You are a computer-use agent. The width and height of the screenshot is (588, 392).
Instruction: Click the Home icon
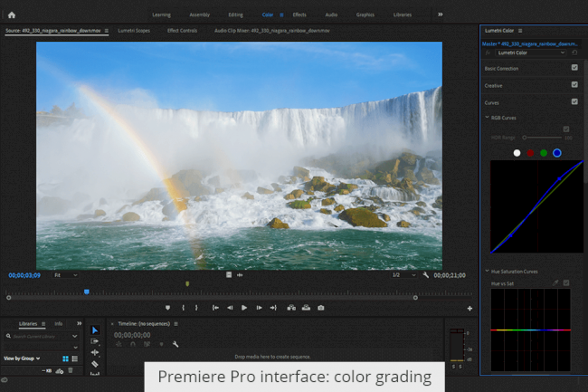11,14
